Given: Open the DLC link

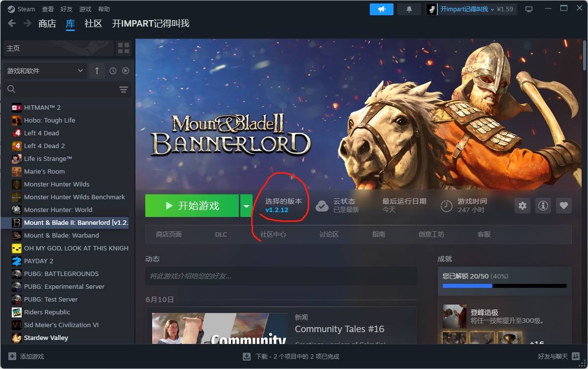Looking at the screenshot, I should [x=221, y=234].
